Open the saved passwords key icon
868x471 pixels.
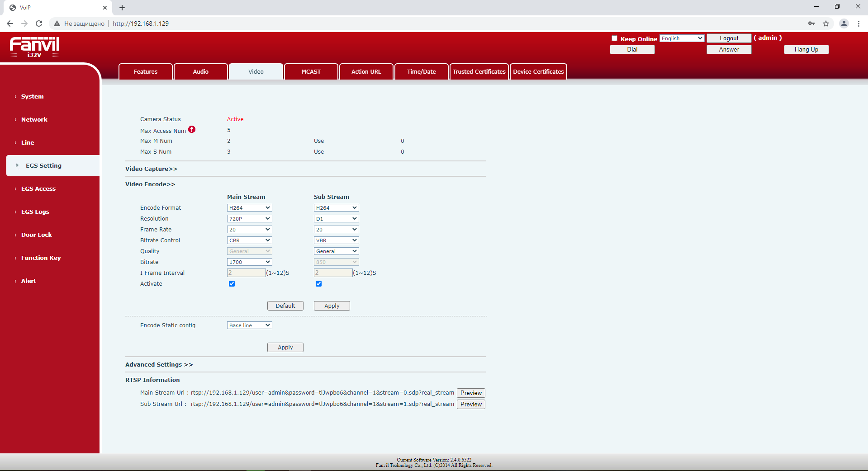pos(811,24)
